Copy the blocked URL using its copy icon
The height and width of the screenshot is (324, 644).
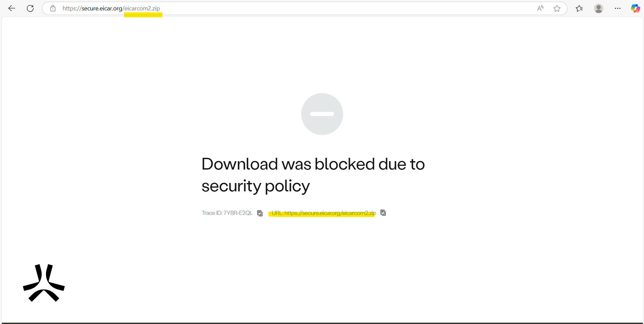tap(383, 213)
